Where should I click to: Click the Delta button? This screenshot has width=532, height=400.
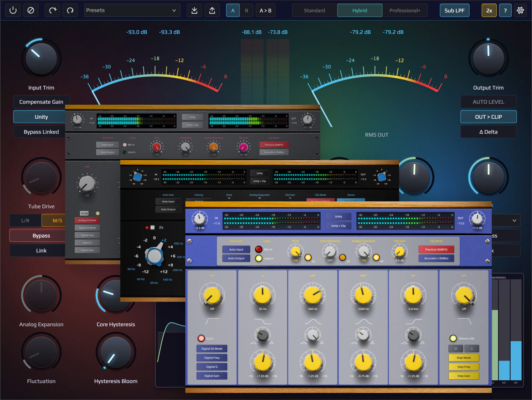[x=489, y=132]
